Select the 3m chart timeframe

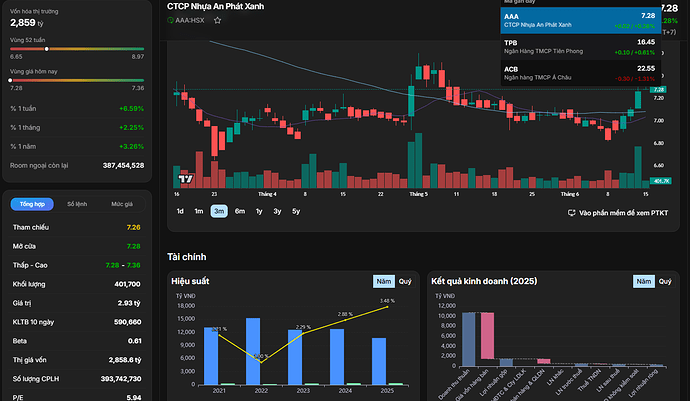(x=219, y=211)
